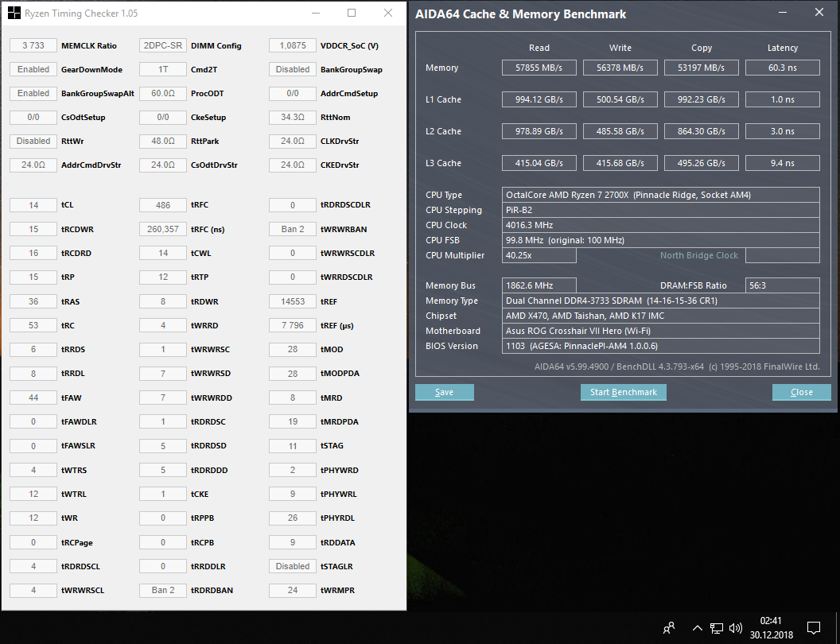Select the tFAW value 44

pos(33,398)
